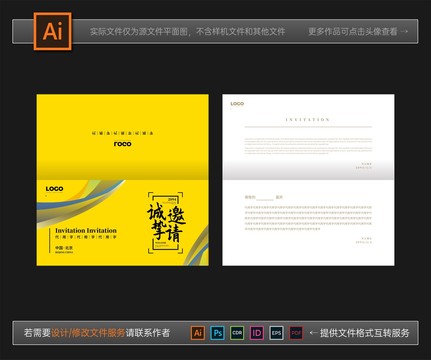Click the Ps format icon
431x360 pixels.
coord(218,333)
